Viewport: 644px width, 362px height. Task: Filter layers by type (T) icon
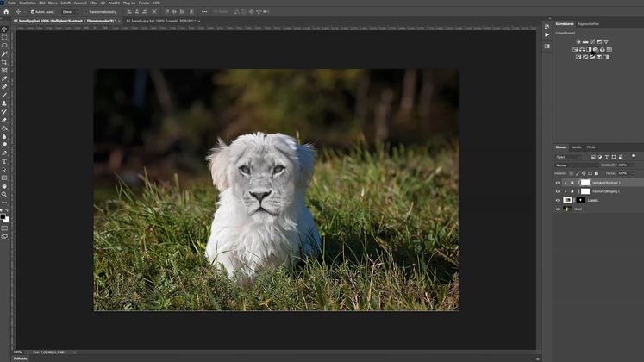[607, 157]
